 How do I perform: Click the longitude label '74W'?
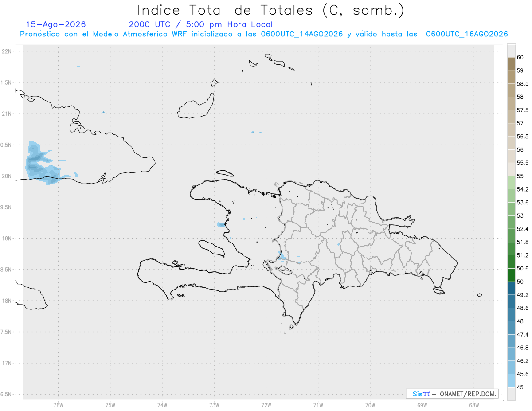tap(162, 405)
